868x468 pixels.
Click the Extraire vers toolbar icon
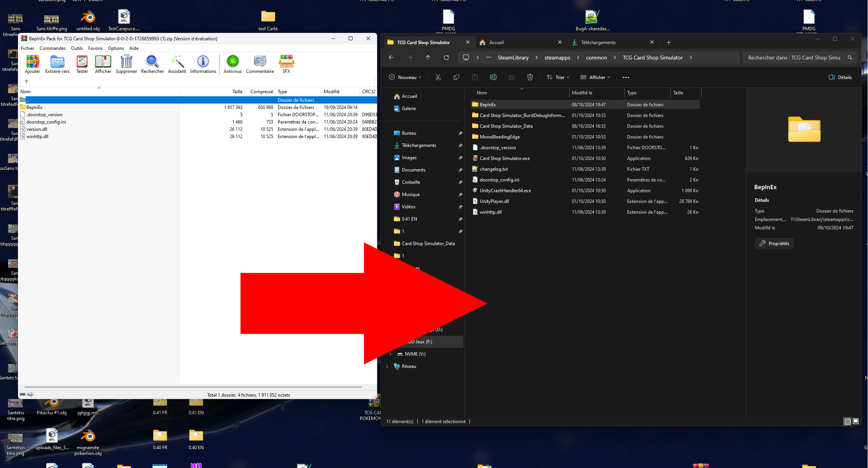click(x=57, y=64)
